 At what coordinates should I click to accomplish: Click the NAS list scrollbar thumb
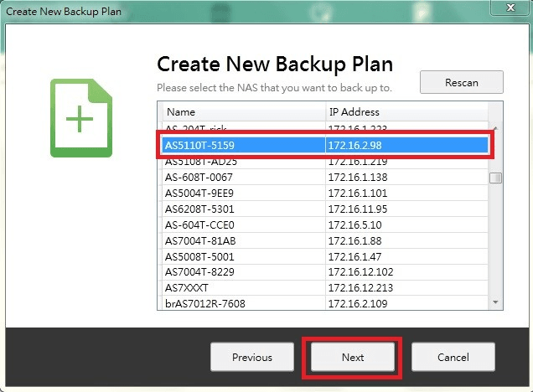point(496,178)
